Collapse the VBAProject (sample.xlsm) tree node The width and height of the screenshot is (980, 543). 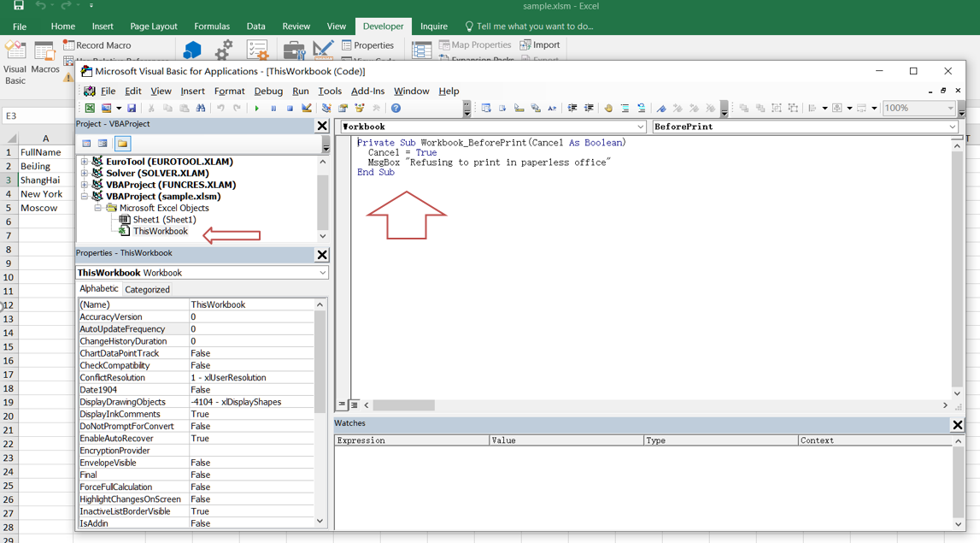point(85,197)
